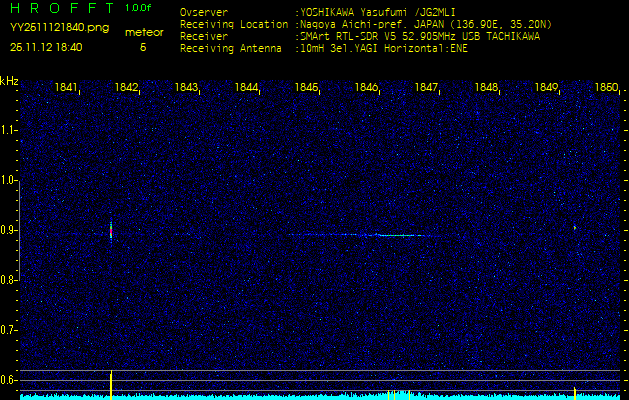Screen dimensions: 629x400
Task: Click the kHz axis unit label
Action: click(9, 81)
